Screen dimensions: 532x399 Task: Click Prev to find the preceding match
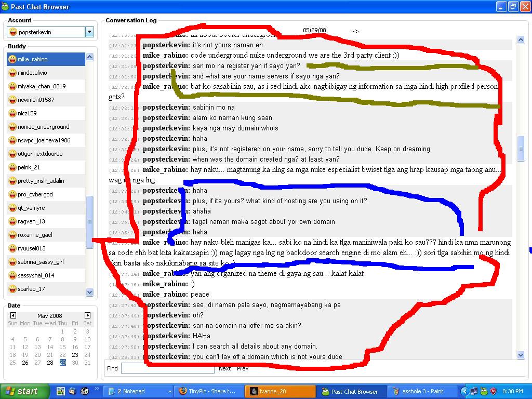tap(243, 368)
